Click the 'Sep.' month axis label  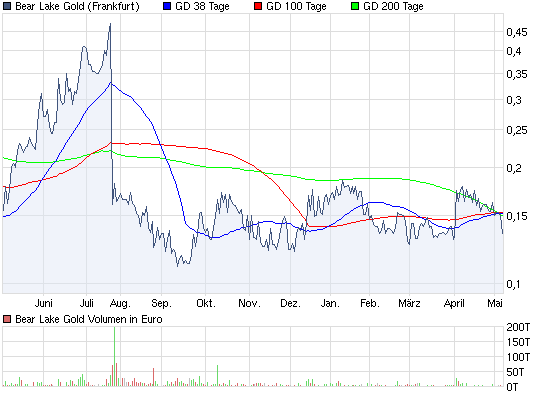click(x=161, y=304)
